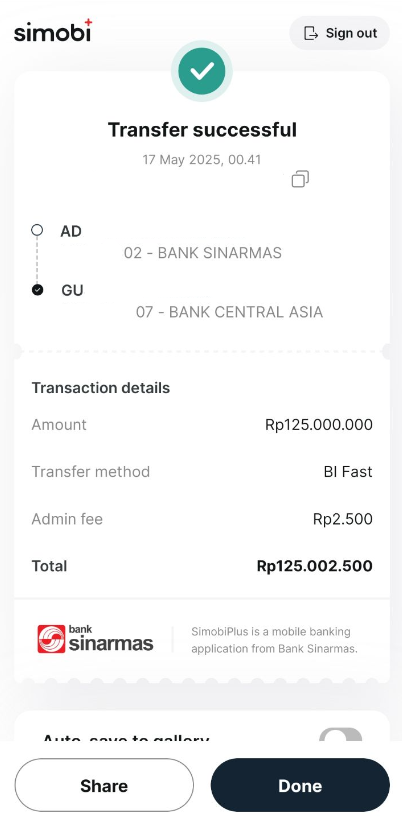
Task: Tap the Share button
Action: click(104, 785)
